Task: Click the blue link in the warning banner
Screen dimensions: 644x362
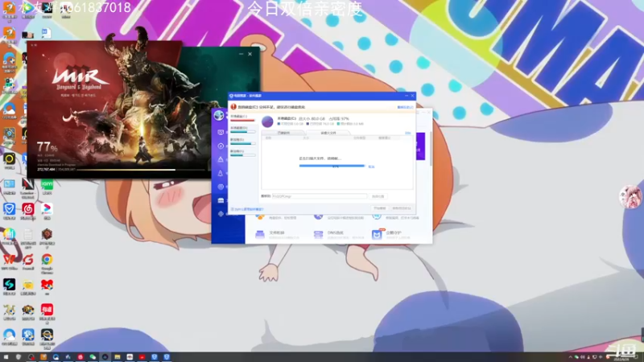Action: (x=405, y=107)
